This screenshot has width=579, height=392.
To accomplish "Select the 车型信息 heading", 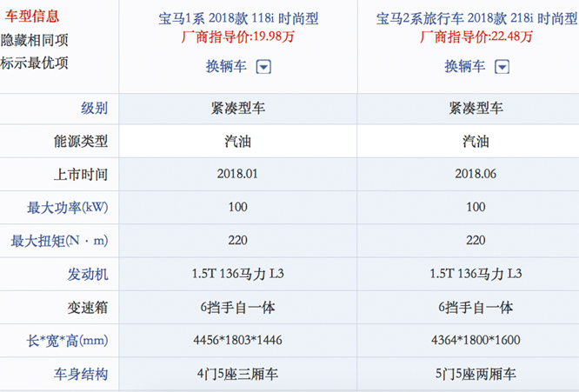I will click(32, 17).
